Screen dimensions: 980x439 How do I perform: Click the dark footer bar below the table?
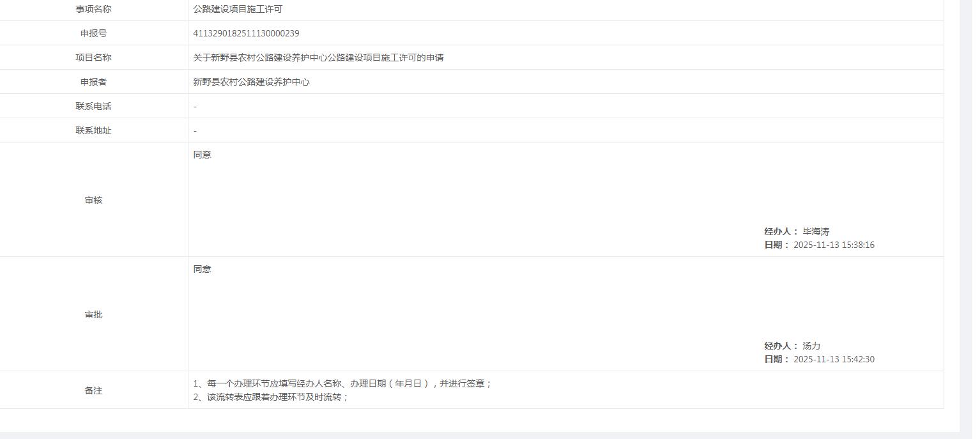tap(486, 436)
